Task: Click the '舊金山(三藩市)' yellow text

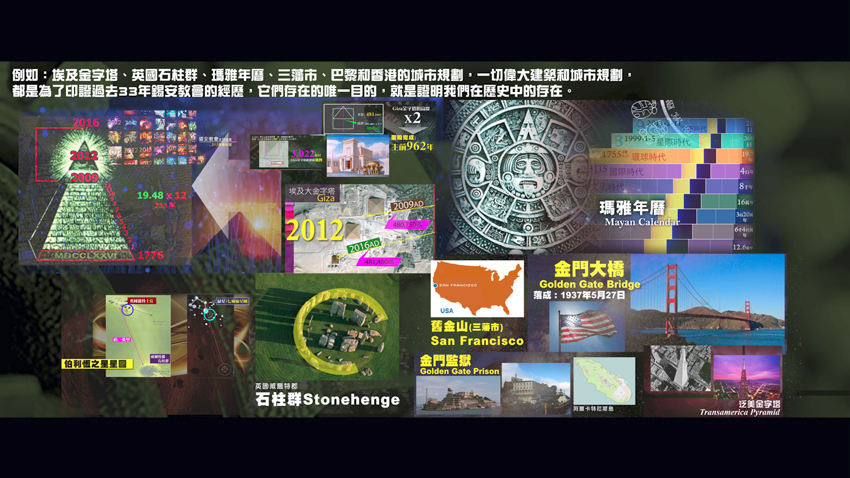Action: point(467,326)
